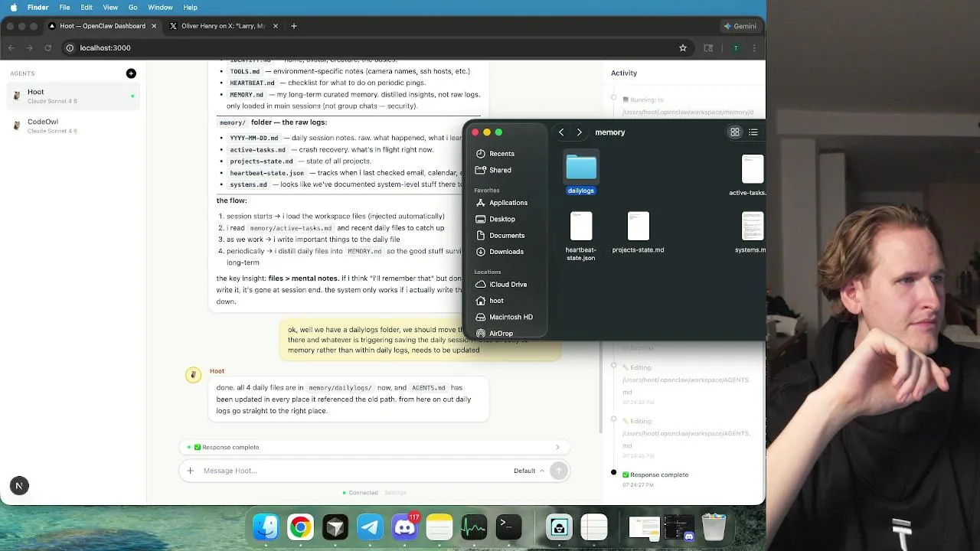This screenshot has height=551, width=980.
Task: Expand the Response complete status bar
Action: (x=374, y=447)
